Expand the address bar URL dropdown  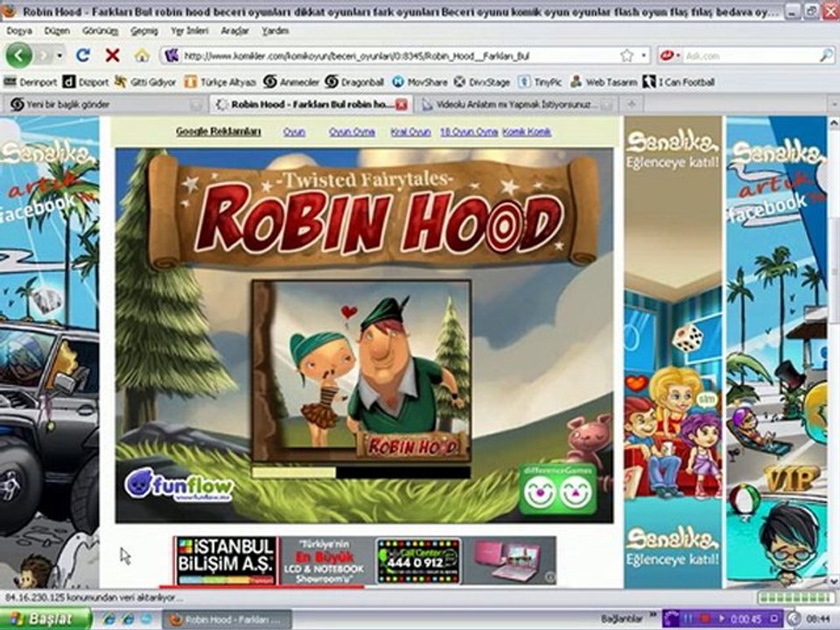pyautogui.click(x=643, y=56)
